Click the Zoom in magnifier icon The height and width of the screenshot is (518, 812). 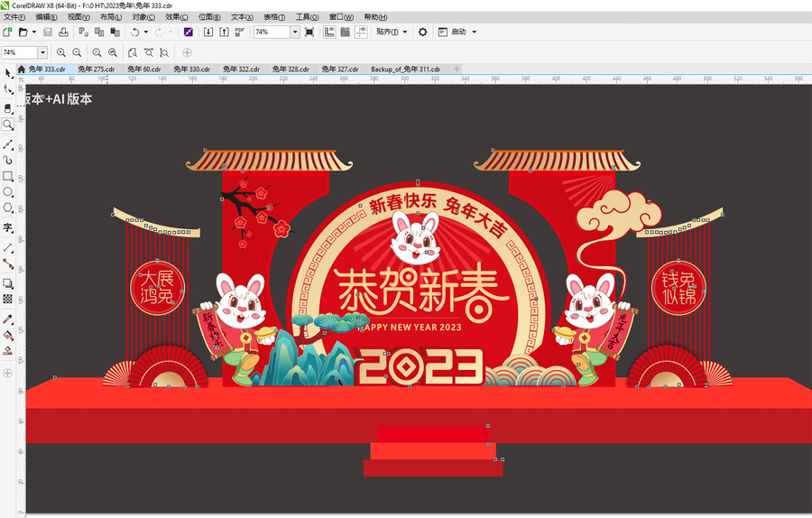click(x=61, y=52)
